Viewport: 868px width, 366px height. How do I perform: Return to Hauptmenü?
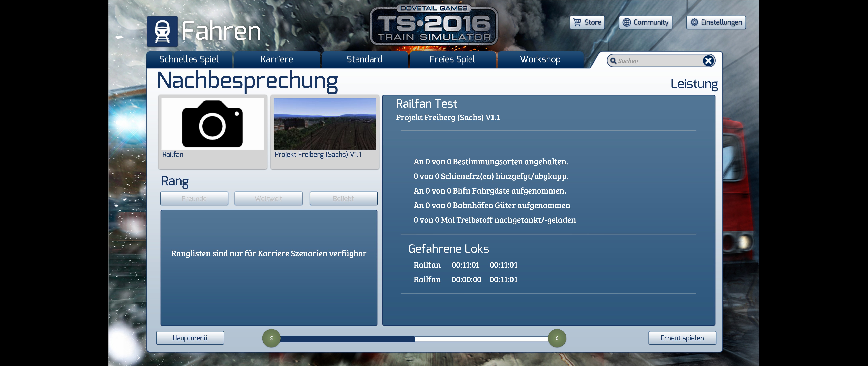(190, 338)
